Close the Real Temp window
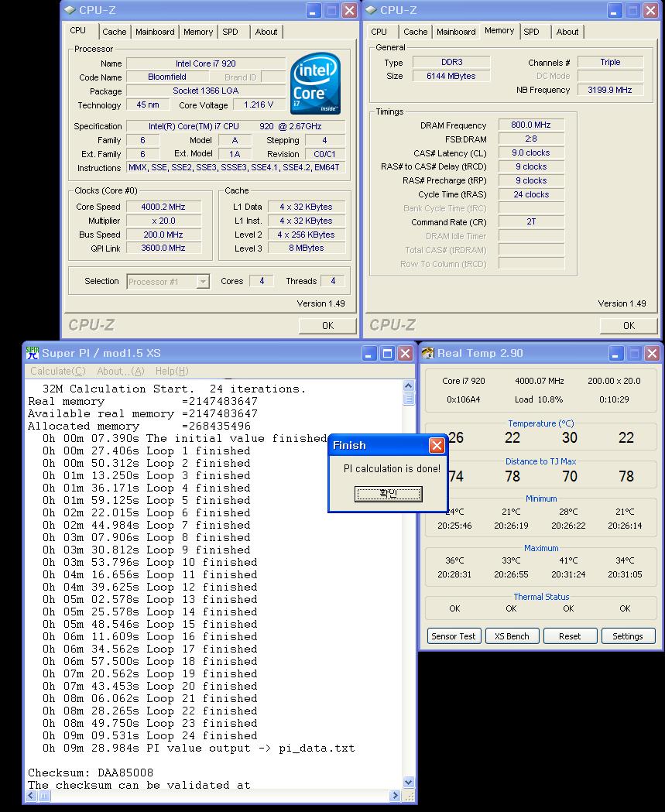 coord(652,354)
